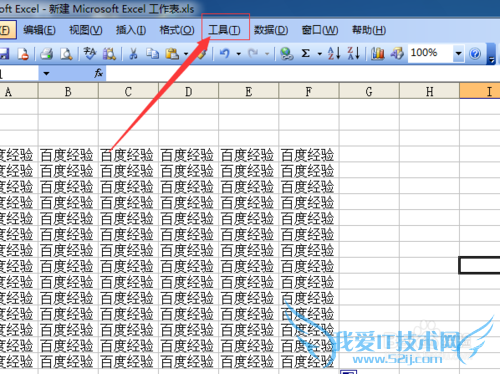Open the 帮助(H) menu
The image size is (500, 374).
point(369,30)
